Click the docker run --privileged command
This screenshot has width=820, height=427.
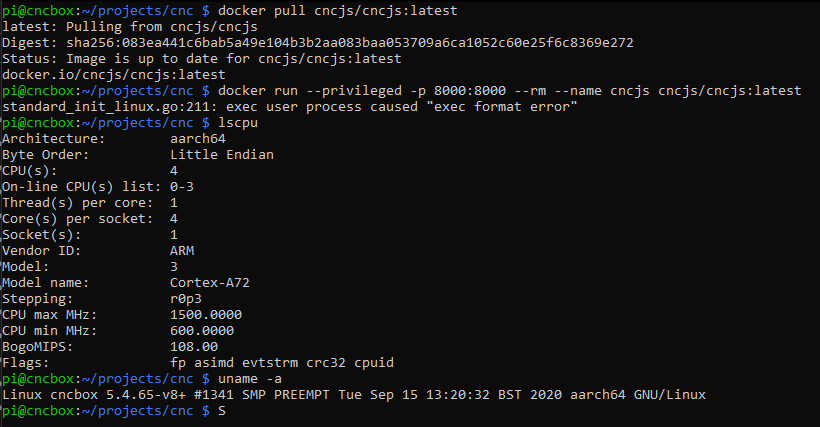point(509,91)
